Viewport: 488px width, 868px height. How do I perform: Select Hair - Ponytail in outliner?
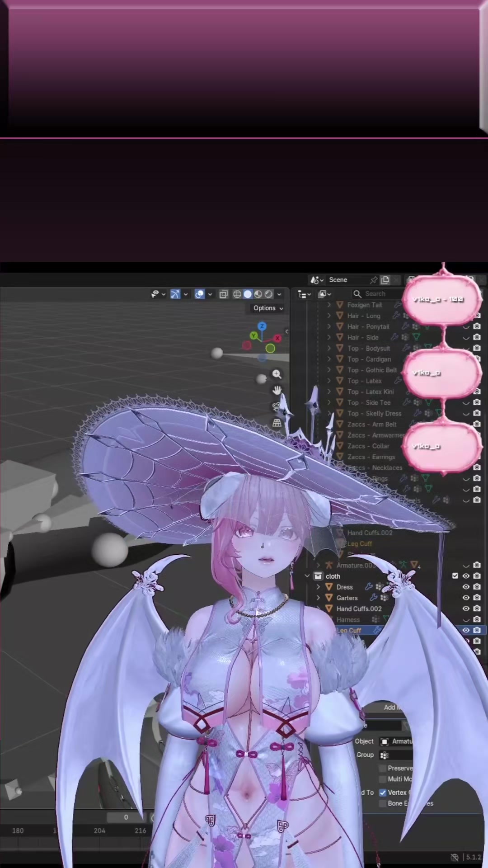[368, 326]
